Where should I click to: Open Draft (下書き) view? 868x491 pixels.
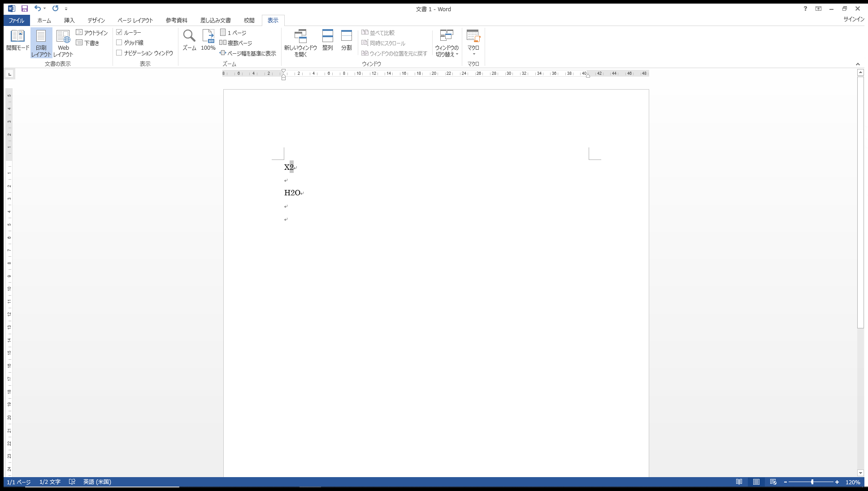pos(88,43)
